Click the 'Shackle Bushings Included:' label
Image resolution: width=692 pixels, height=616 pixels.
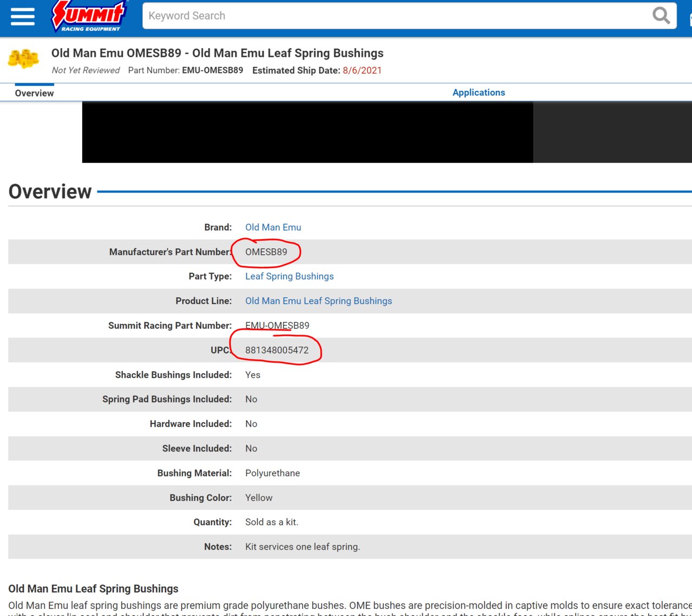(174, 375)
